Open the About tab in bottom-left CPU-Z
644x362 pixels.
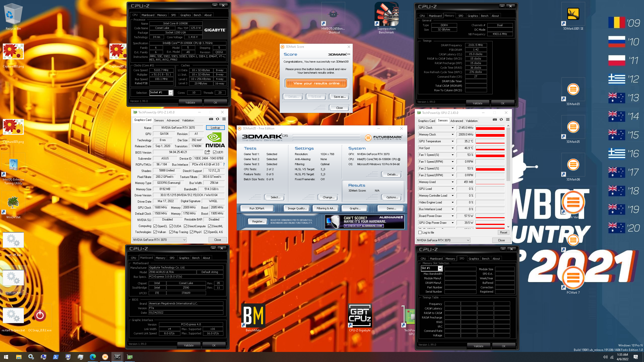coord(206,258)
